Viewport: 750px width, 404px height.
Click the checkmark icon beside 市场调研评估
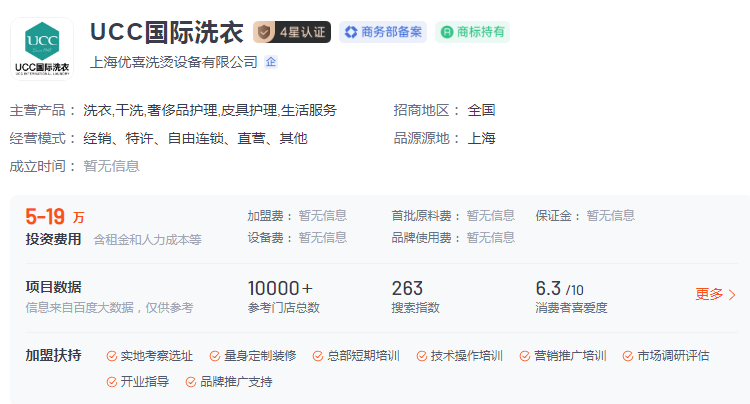point(628,356)
